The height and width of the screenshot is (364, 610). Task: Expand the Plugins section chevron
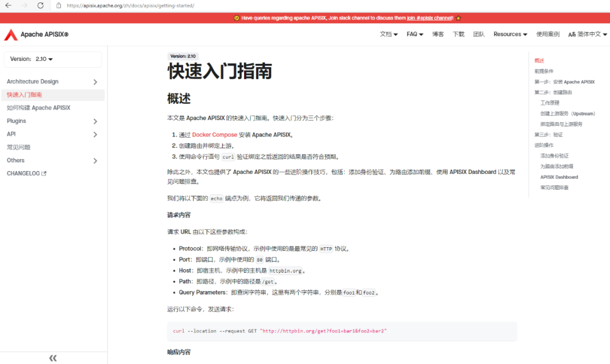coord(95,121)
